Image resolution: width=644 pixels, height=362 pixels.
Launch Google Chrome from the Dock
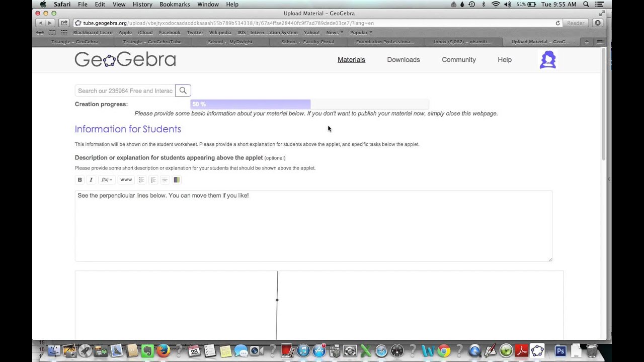[x=443, y=351]
